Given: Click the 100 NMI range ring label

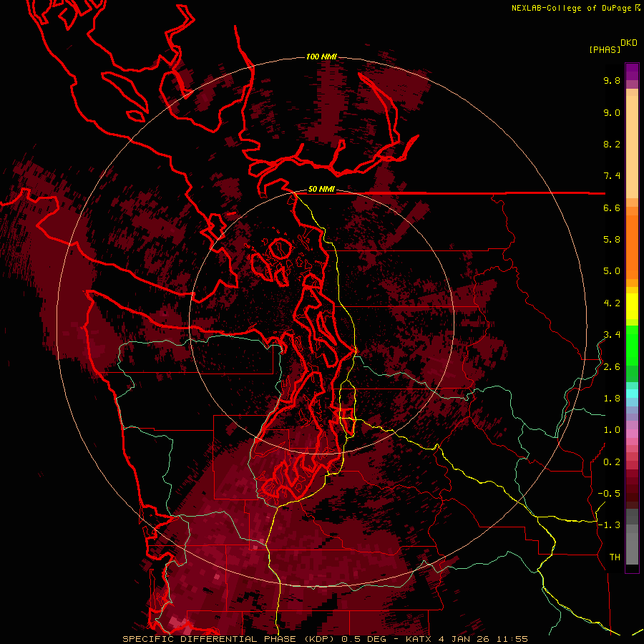Looking at the screenshot, I should [x=321, y=57].
